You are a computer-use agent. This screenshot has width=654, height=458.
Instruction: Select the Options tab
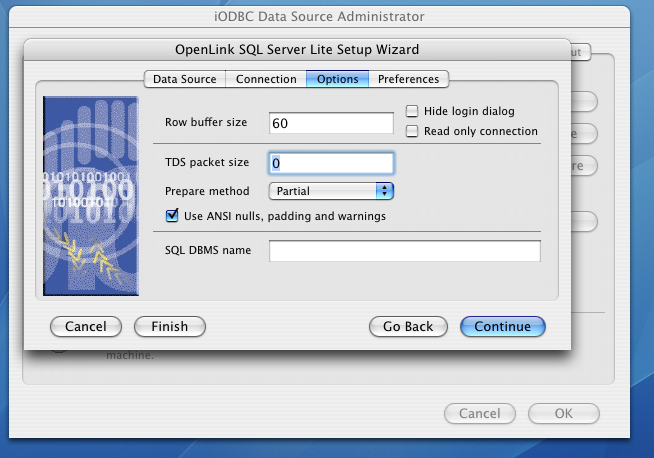click(337, 79)
